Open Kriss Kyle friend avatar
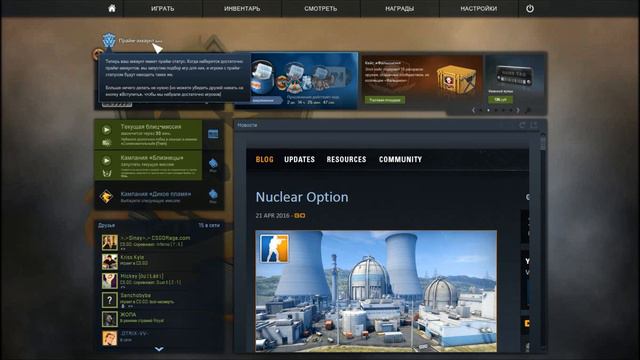 coord(109,262)
